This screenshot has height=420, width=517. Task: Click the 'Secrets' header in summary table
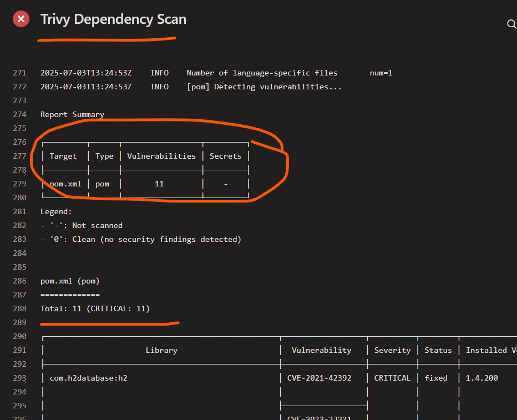(226, 156)
